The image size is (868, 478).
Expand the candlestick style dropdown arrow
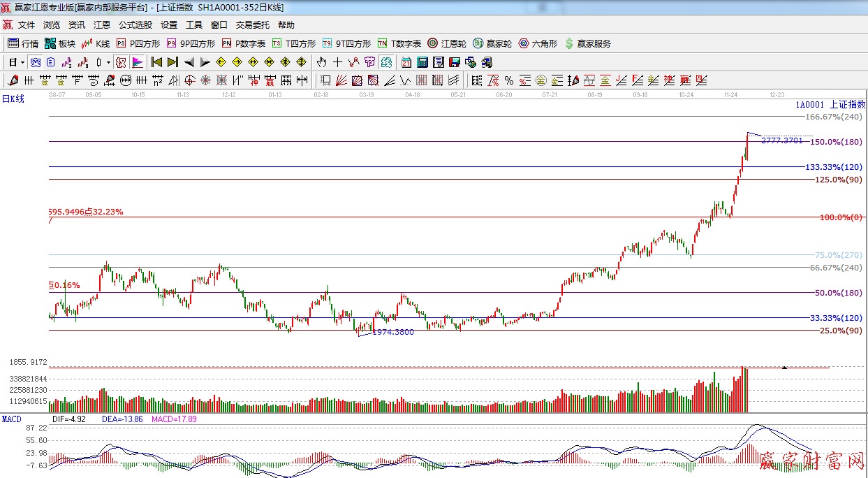(x=108, y=62)
